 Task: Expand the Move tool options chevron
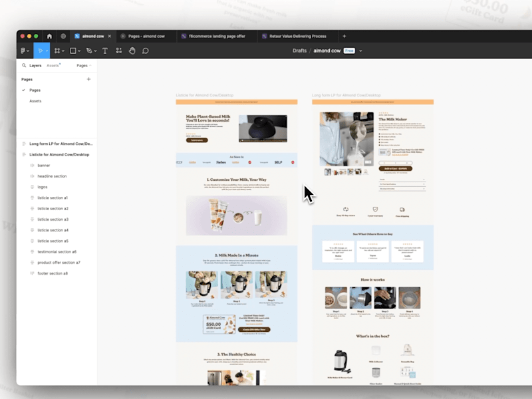point(47,51)
